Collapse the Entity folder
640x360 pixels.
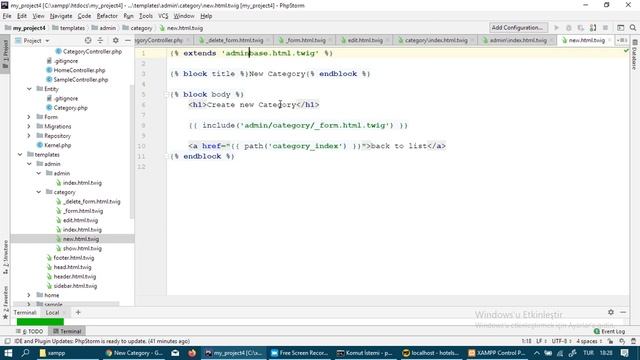[x=29, y=89]
